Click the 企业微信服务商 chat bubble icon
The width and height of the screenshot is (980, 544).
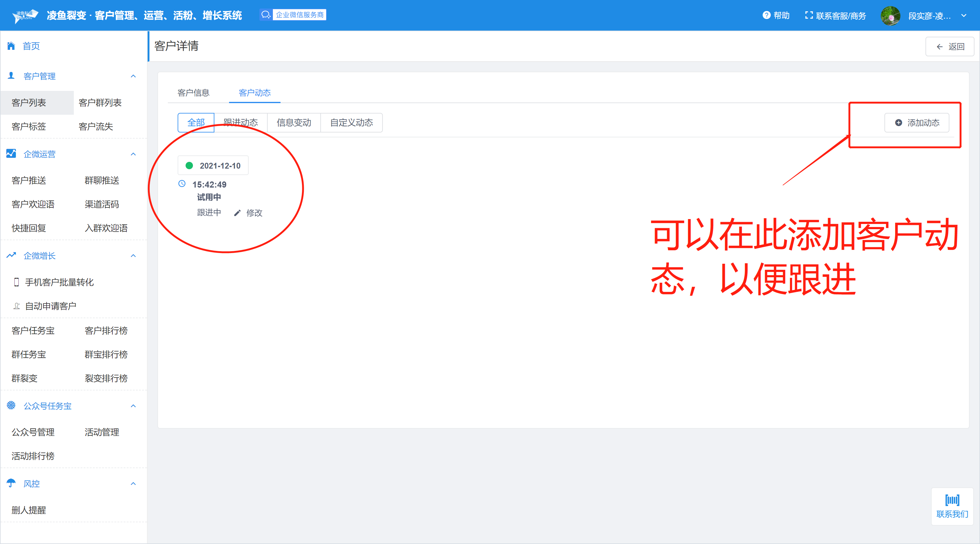tap(266, 15)
